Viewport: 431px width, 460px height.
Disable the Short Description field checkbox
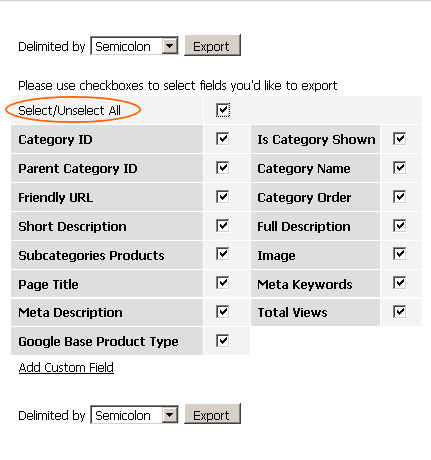[x=222, y=226]
